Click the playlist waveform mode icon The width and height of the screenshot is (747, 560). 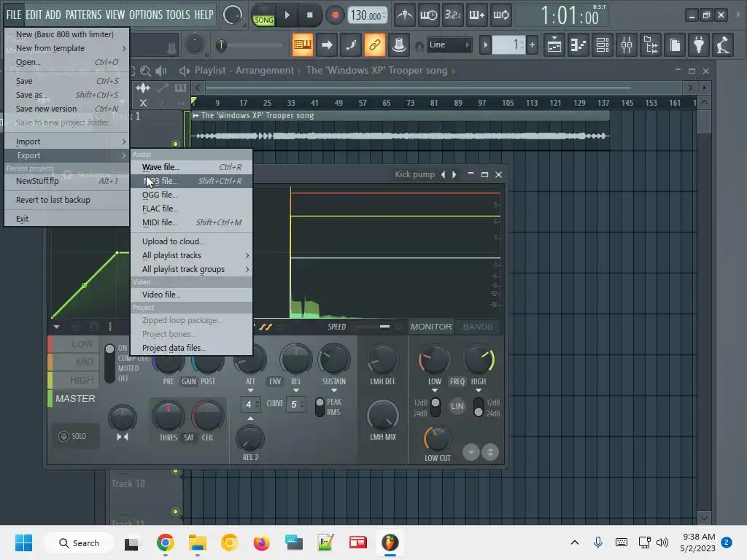(143, 88)
